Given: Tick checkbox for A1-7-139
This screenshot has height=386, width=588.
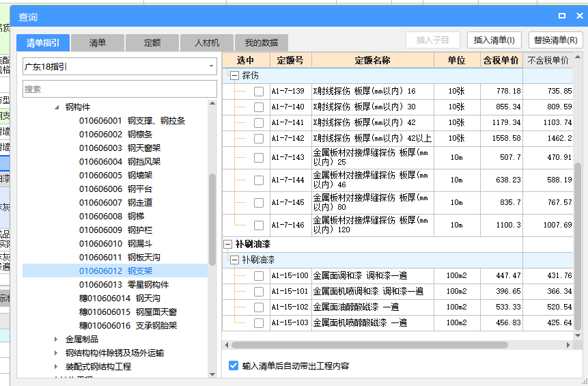Looking at the screenshot, I should click(259, 92).
